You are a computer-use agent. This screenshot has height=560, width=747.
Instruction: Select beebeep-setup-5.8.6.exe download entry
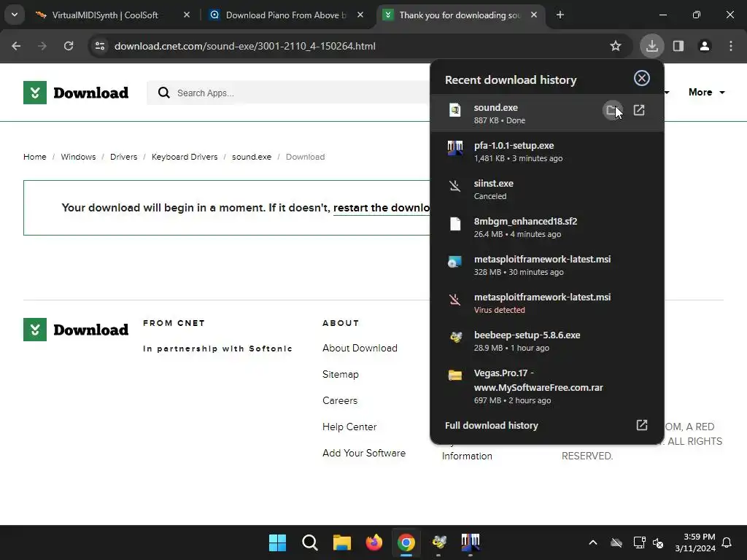point(547,341)
